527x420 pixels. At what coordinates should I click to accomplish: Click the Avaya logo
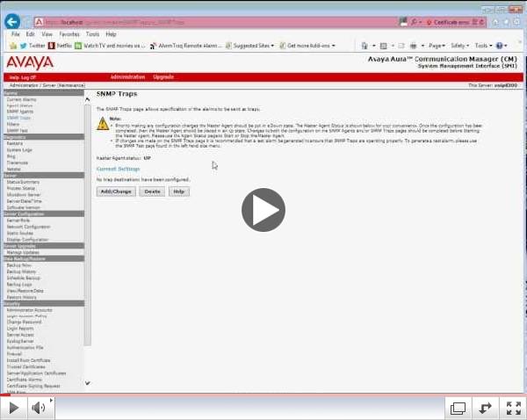(x=30, y=62)
